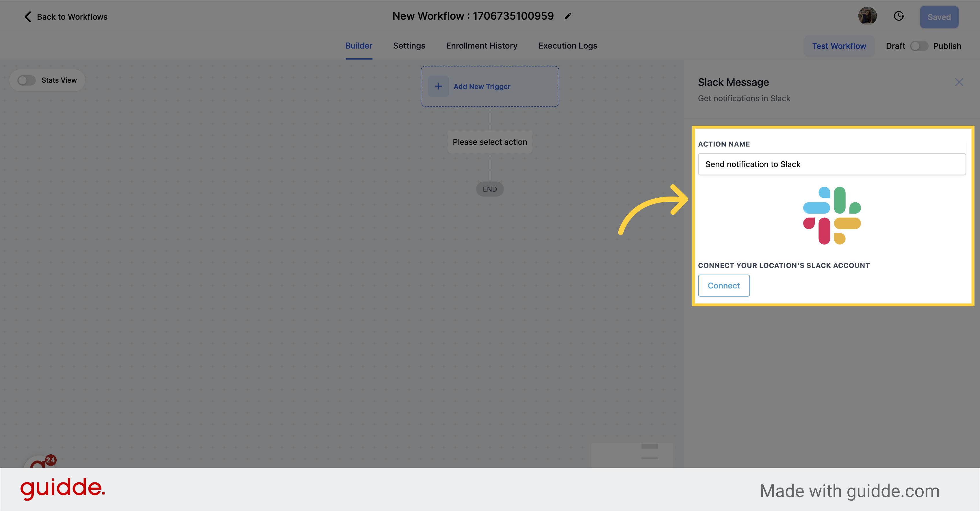The image size is (980, 511).
Task: Click the 'Publish' label
Action: [947, 46]
